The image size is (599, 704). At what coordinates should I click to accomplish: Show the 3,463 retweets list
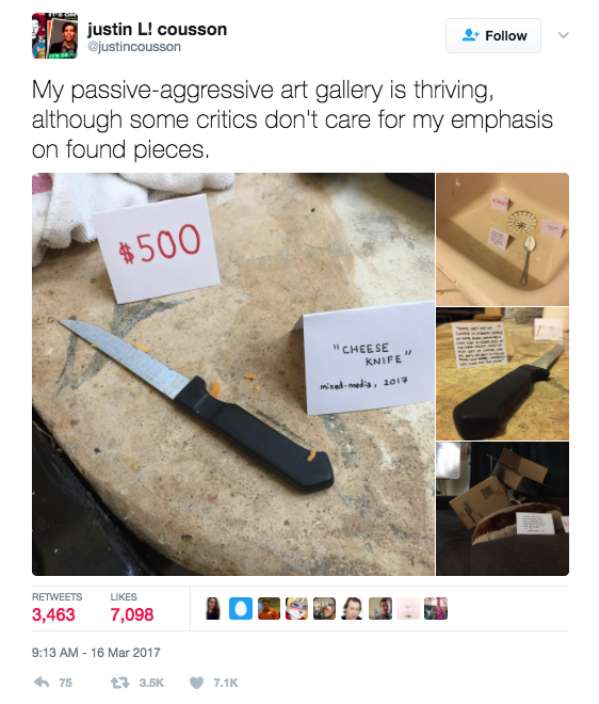(x=53, y=614)
